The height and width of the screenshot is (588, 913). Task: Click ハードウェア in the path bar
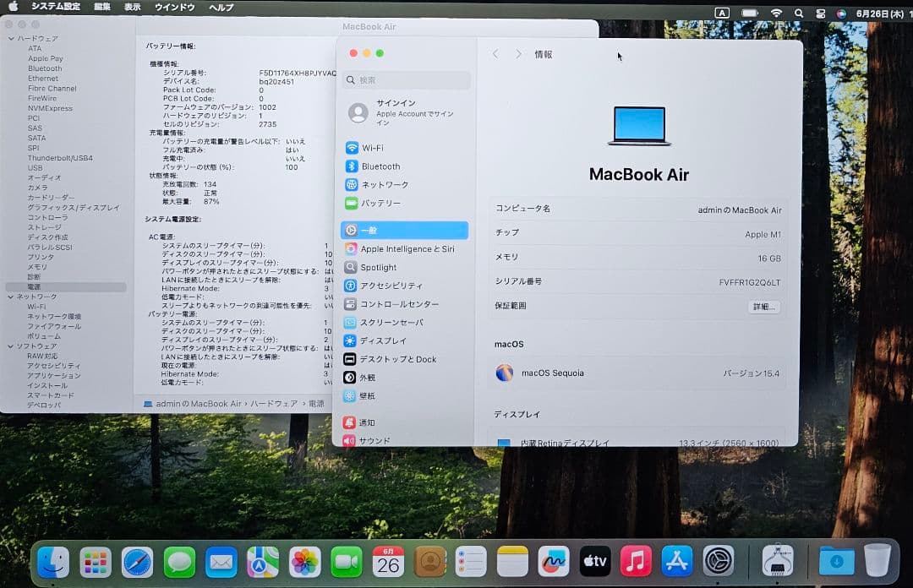274,404
